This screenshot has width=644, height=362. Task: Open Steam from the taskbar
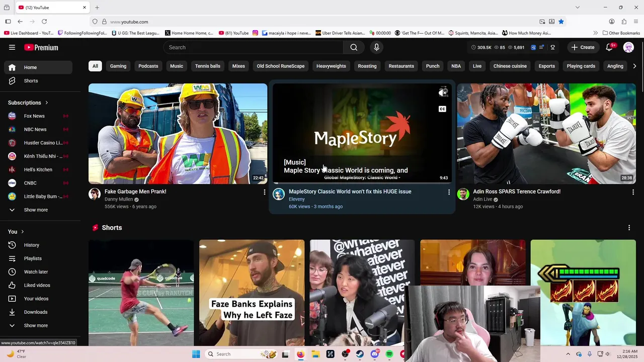(x=360, y=354)
